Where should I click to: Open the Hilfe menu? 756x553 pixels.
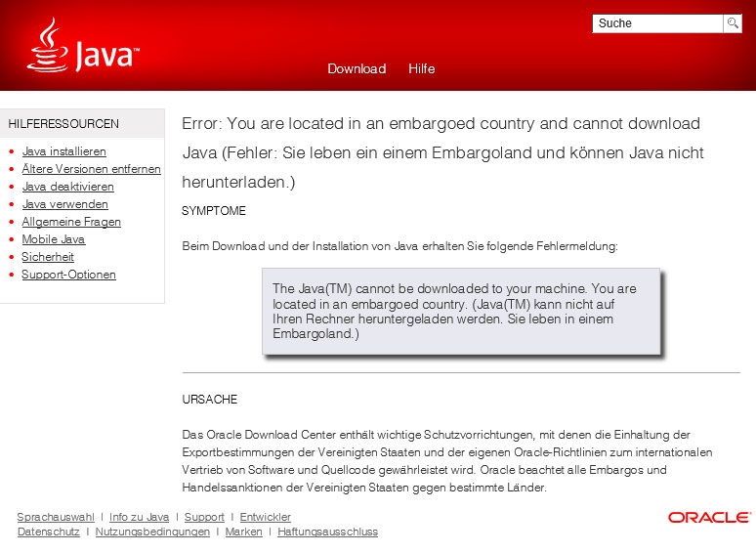421,69
